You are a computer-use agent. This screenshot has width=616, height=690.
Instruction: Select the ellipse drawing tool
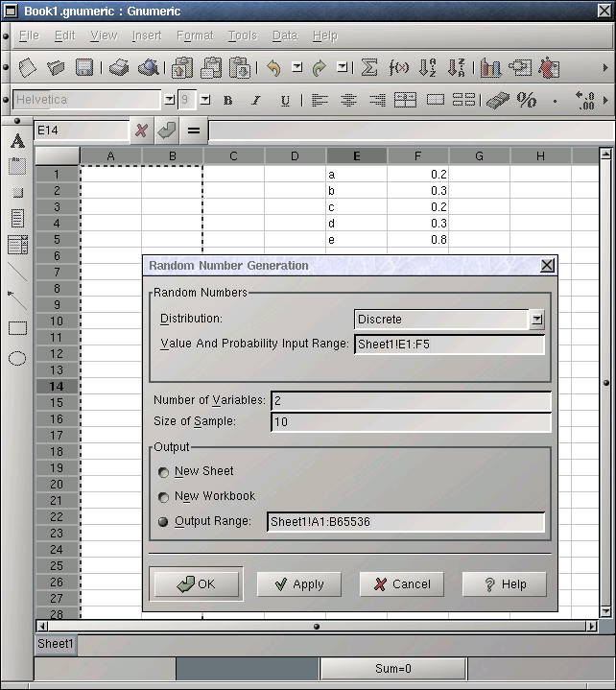coord(17,359)
